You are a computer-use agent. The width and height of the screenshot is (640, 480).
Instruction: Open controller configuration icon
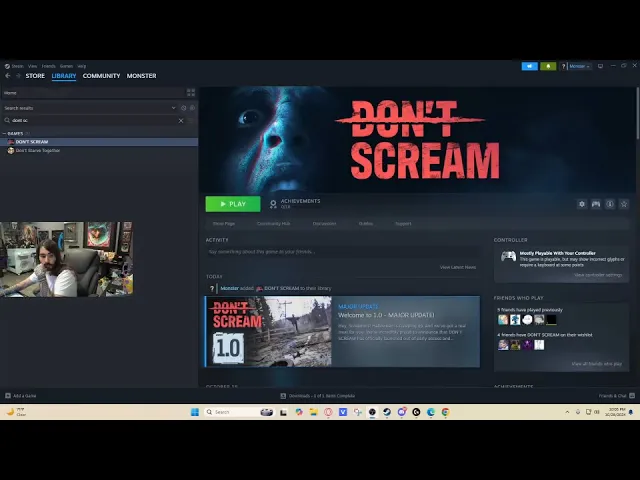click(596, 204)
